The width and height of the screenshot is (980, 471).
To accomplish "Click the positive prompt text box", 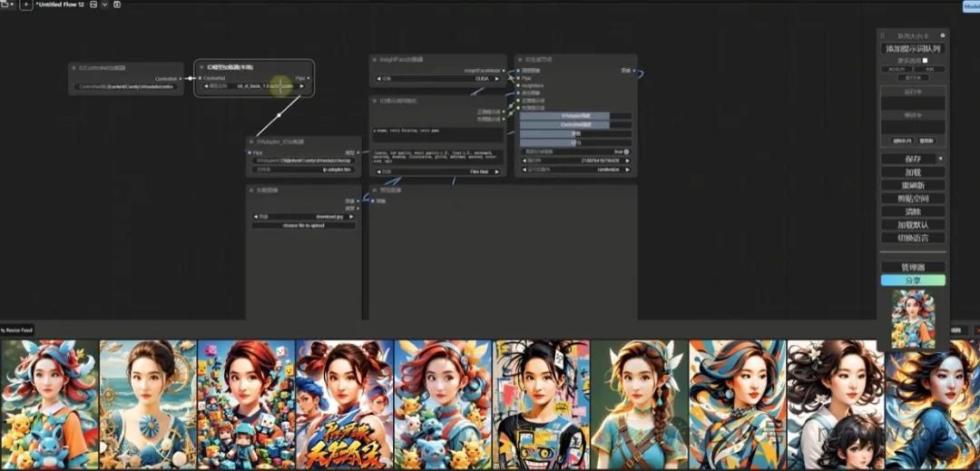I will pyautogui.click(x=437, y=133).
